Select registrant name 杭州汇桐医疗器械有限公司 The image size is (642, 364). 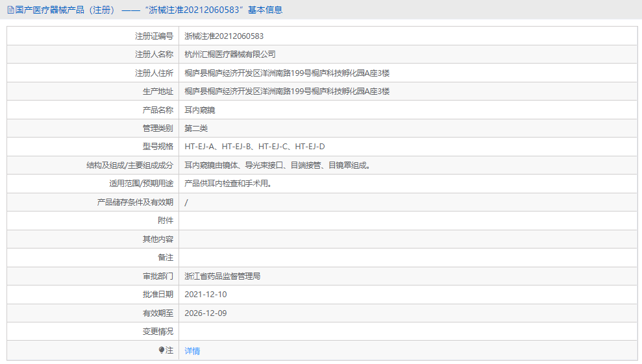coord(230,55)
